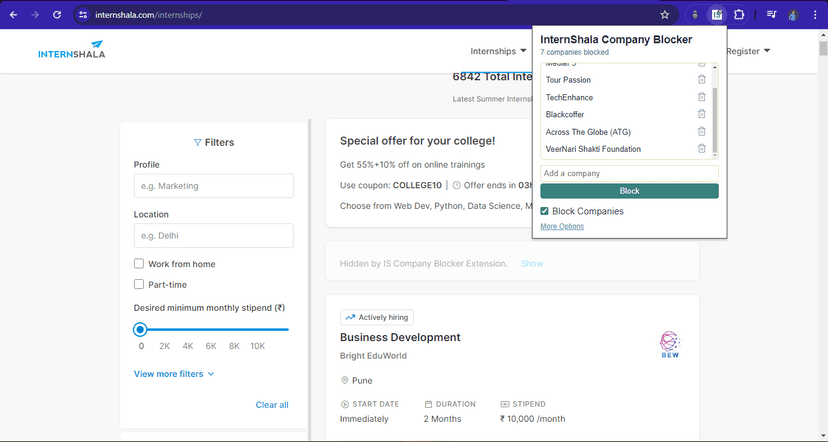The height and width of the screenshot is (442, 828).
Task: Click the 2 Months duration value
Action: [x=443, y=419]
